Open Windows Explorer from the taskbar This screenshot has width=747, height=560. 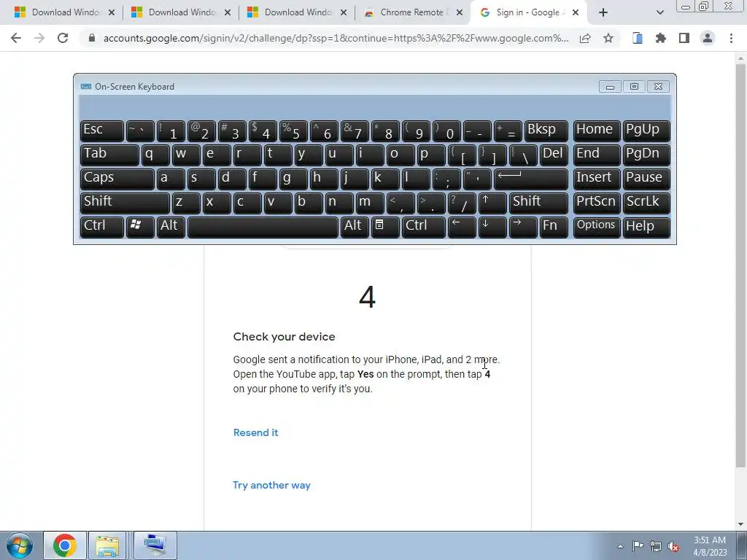[x=107, y=545]
